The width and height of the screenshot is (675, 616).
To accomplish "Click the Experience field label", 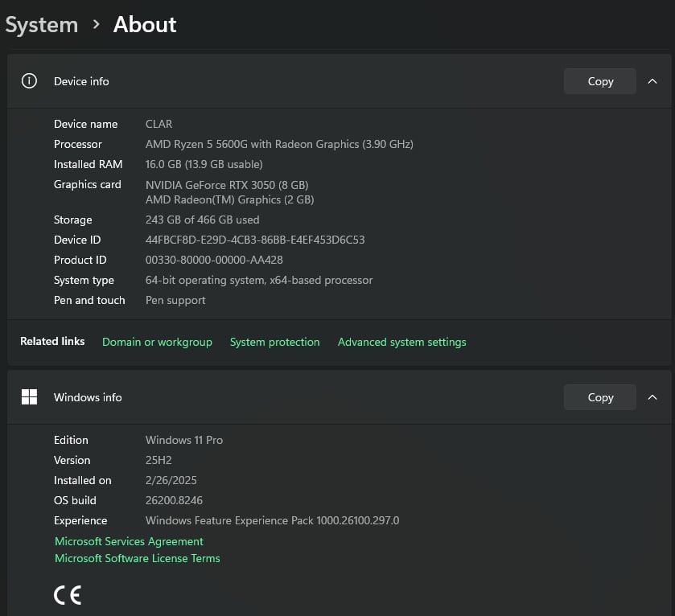I will point(80,520).
